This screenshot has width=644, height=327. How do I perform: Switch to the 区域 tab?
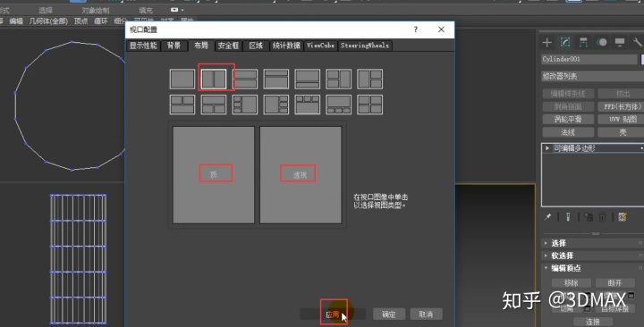[256, 46]
